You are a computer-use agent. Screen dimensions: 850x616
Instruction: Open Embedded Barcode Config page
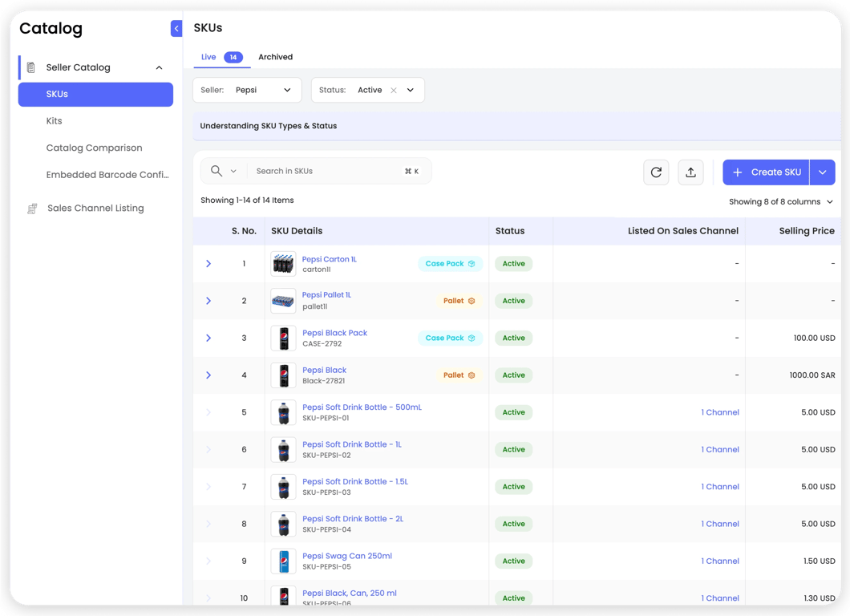pyautogui.click(x=107, y=175)
